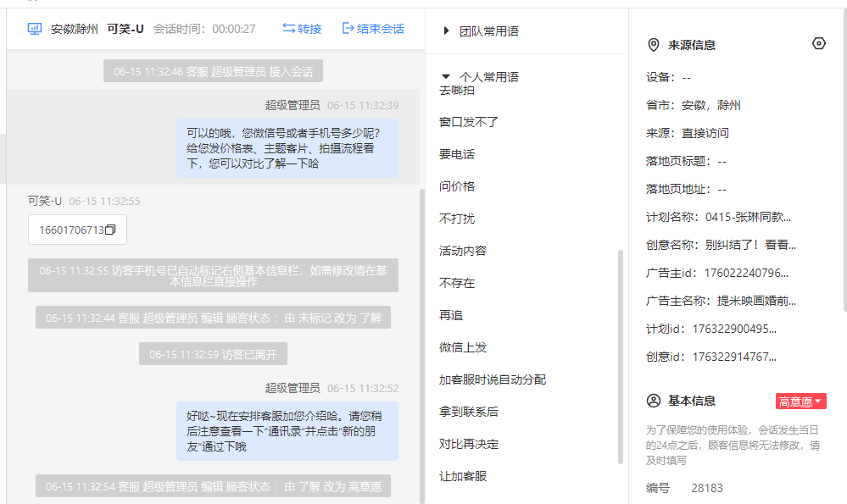847x504 pixels.
Task: Click the 安徽滁州 location label in header
Action: coord(74,29)
